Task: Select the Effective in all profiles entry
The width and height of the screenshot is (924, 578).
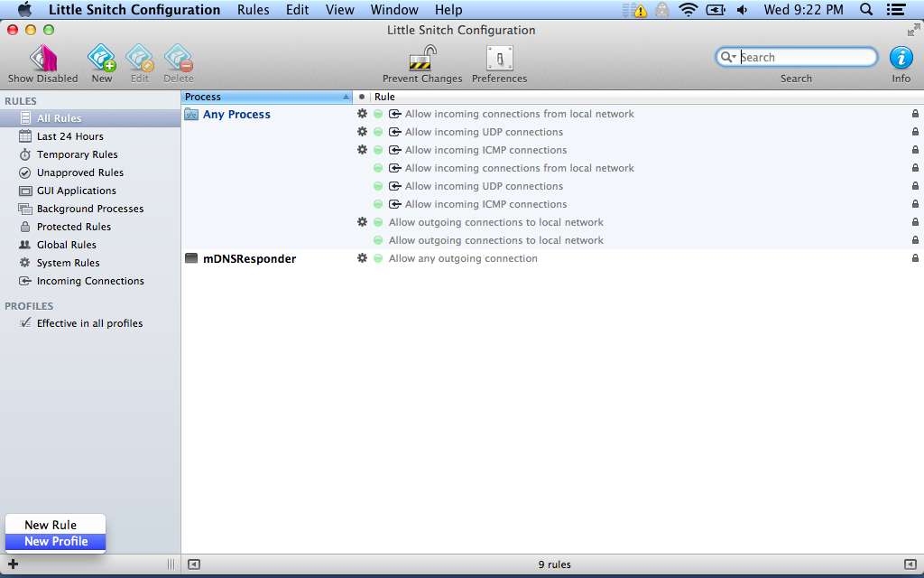Action: (90, 323)
